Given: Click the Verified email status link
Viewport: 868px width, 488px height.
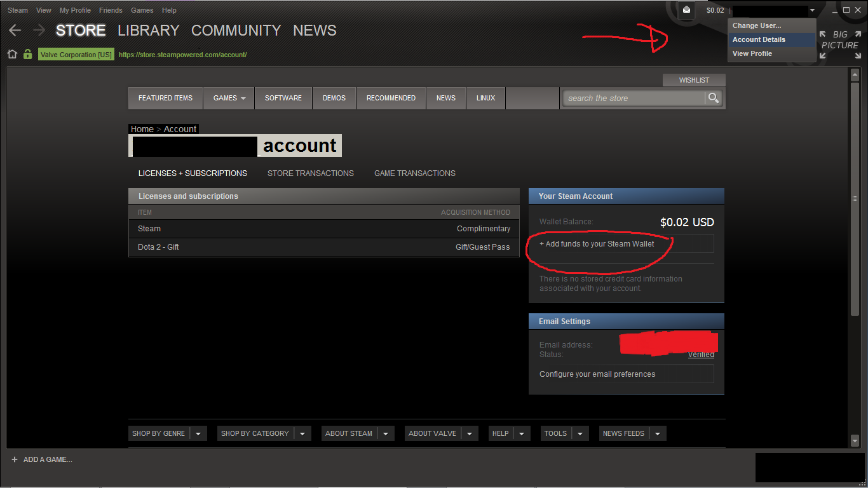Looking at the screenshot, I should (701, 355).
